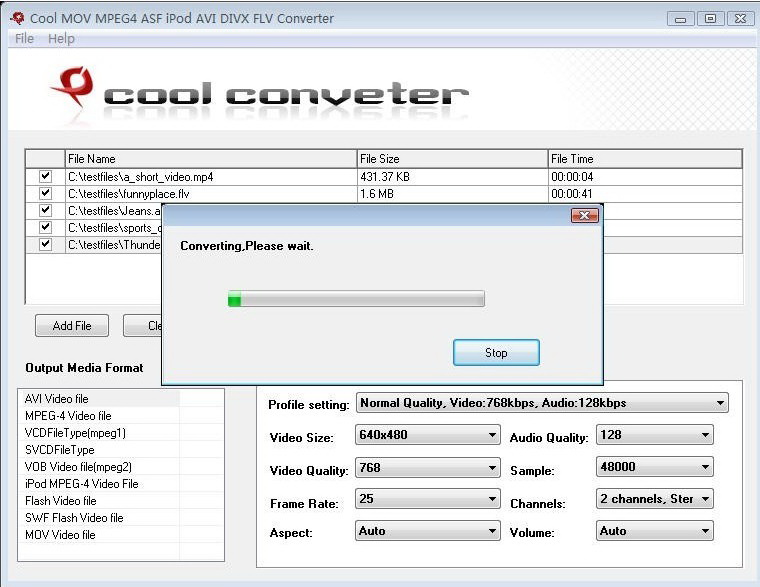Click the File Size column header
Screen dimensions: 760x587
[452, 159]
